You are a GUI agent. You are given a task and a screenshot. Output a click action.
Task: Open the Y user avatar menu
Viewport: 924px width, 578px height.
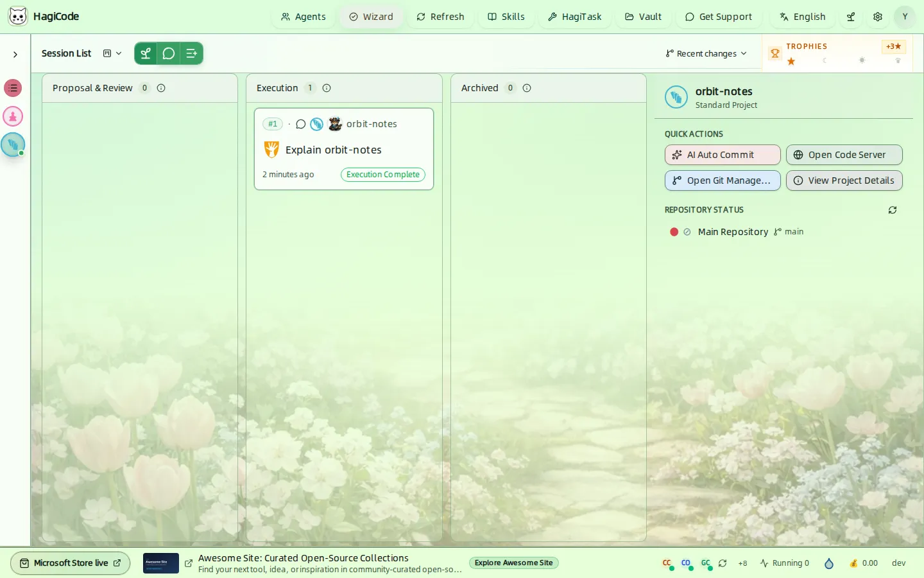pos(905,17)
